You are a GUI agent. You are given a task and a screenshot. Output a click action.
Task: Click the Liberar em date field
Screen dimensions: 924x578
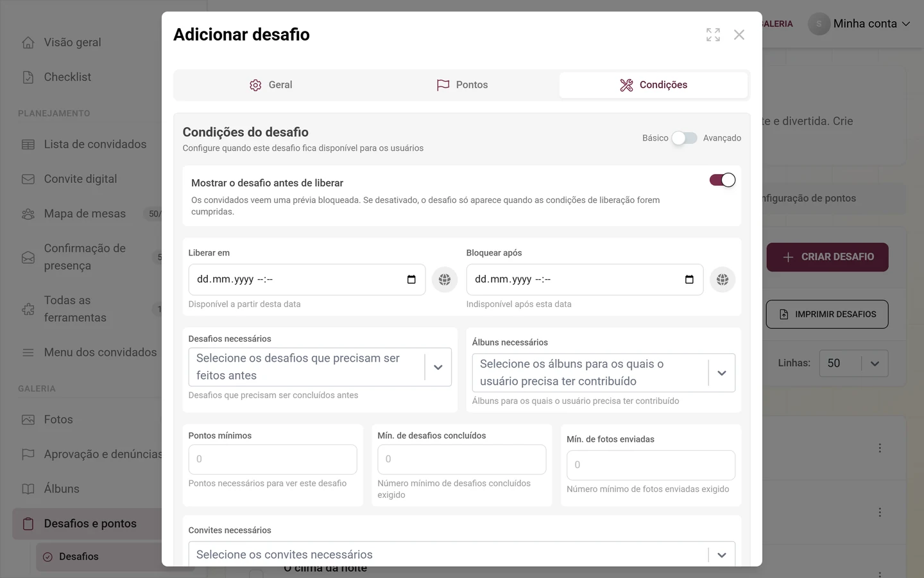(307, 279)
